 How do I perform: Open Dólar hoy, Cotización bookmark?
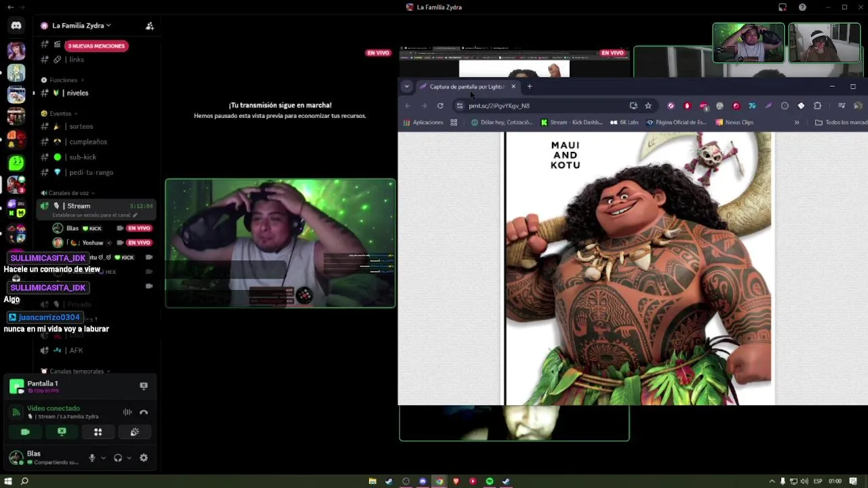(501, 123)
